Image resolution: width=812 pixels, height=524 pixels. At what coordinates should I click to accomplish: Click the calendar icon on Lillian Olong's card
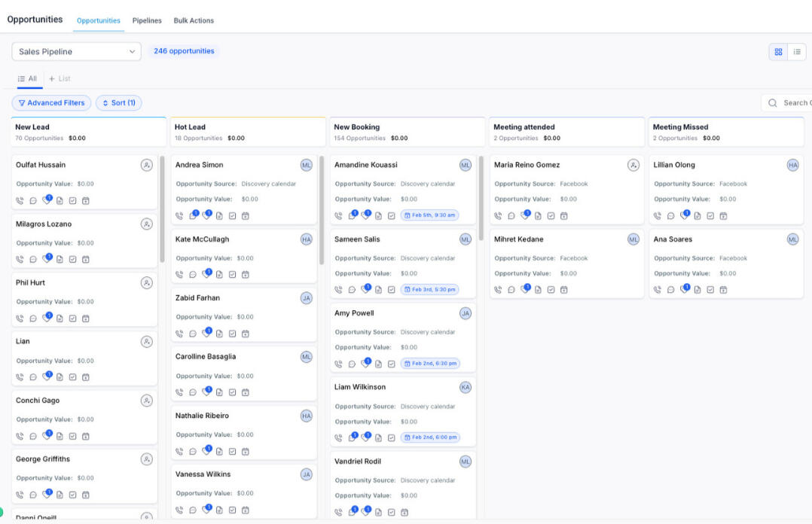point(723,216)
